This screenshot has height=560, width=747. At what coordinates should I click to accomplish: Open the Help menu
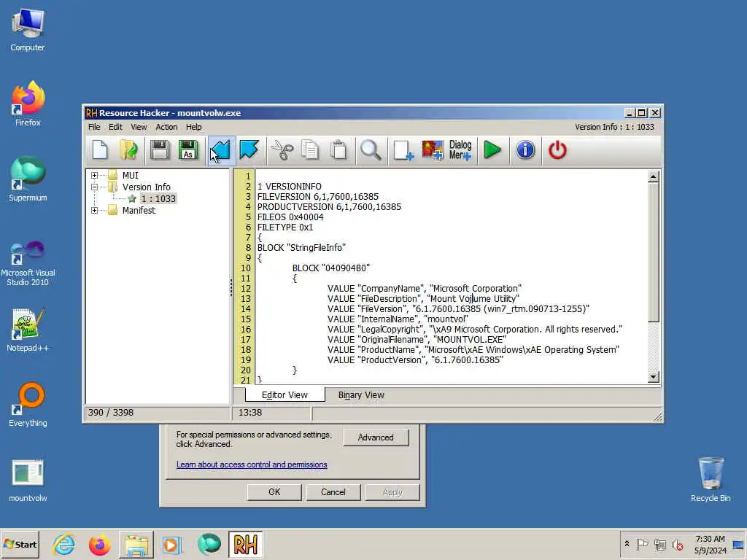[x=194, y=127]
